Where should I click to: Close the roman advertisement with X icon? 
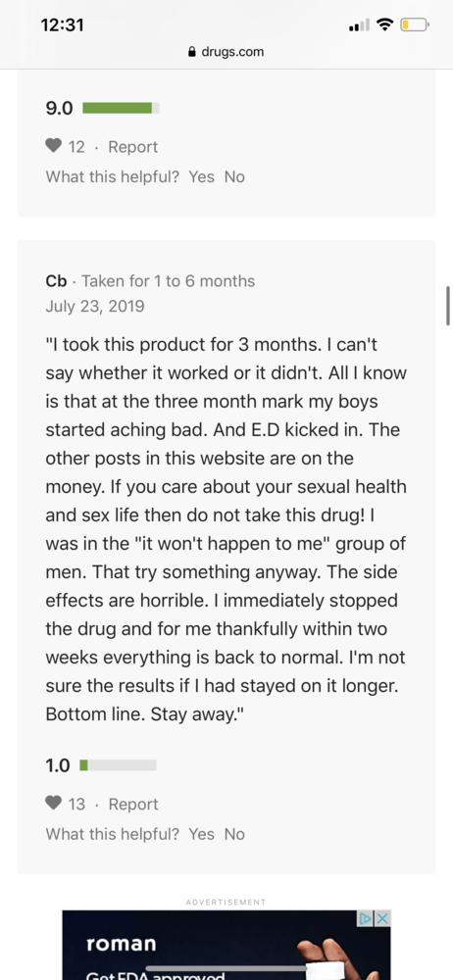pyautogui.click(x=382, y=918)
